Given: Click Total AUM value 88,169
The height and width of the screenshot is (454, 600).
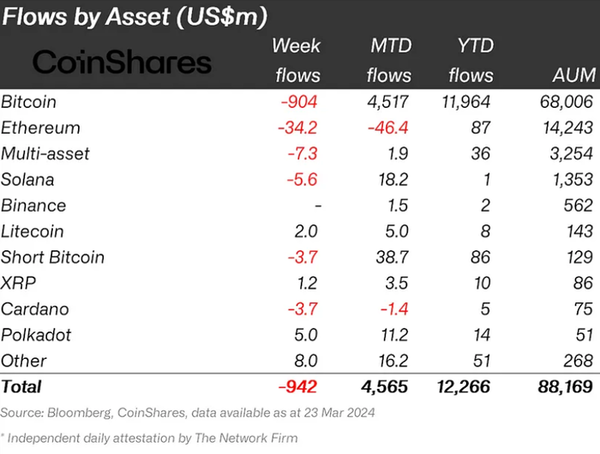Looking at the screenshot, I should point(565,387).
